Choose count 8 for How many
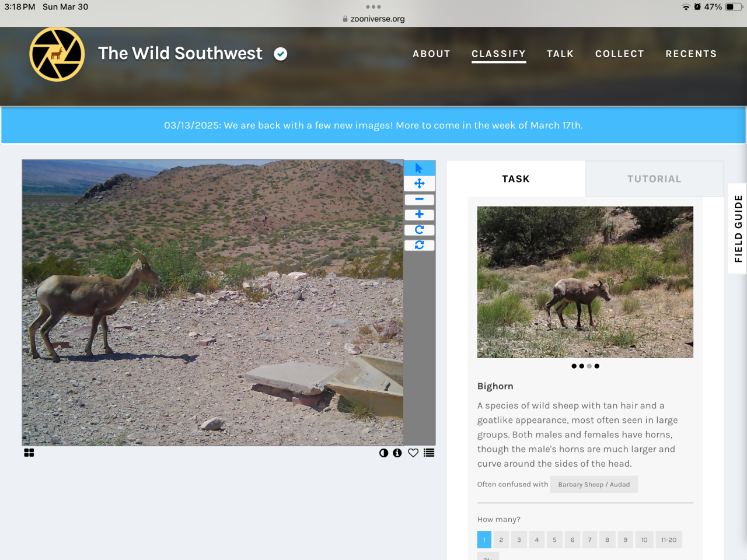This screenshot has width=747, height=560. click(607, 540)
